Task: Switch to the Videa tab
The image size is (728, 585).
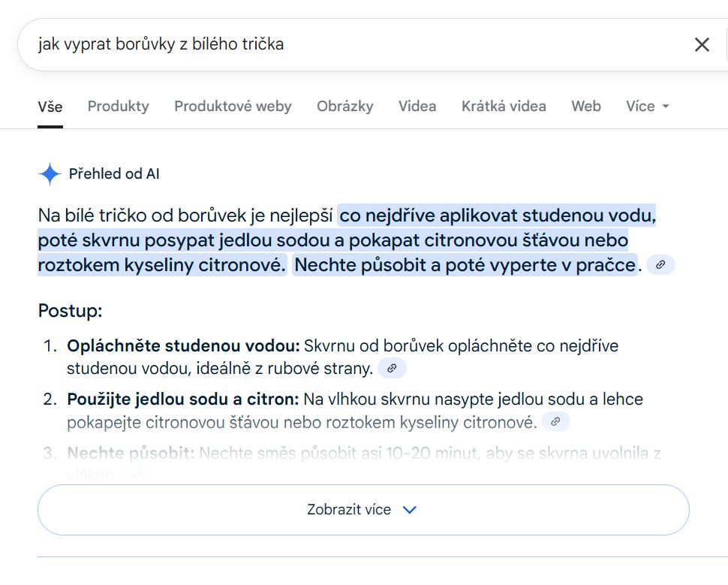Action: point(417,107)
